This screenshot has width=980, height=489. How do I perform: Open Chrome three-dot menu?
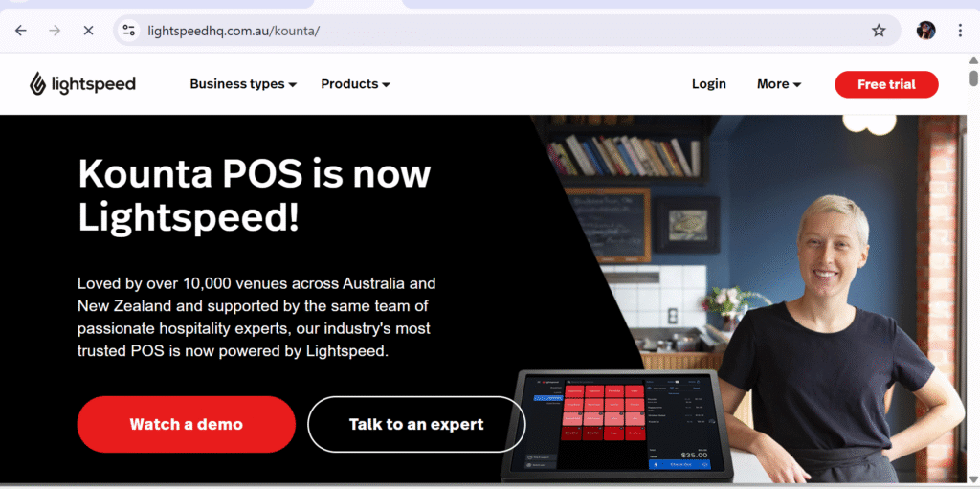point(961,31)
